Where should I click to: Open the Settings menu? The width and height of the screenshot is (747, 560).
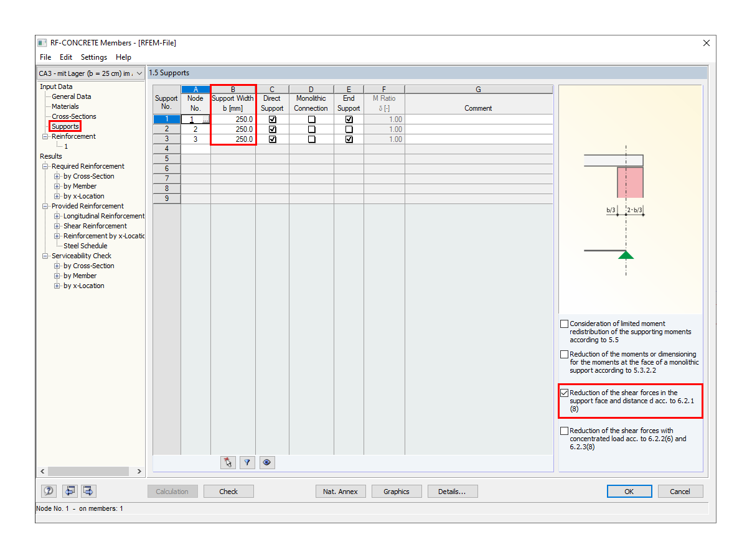pos(93,57)
